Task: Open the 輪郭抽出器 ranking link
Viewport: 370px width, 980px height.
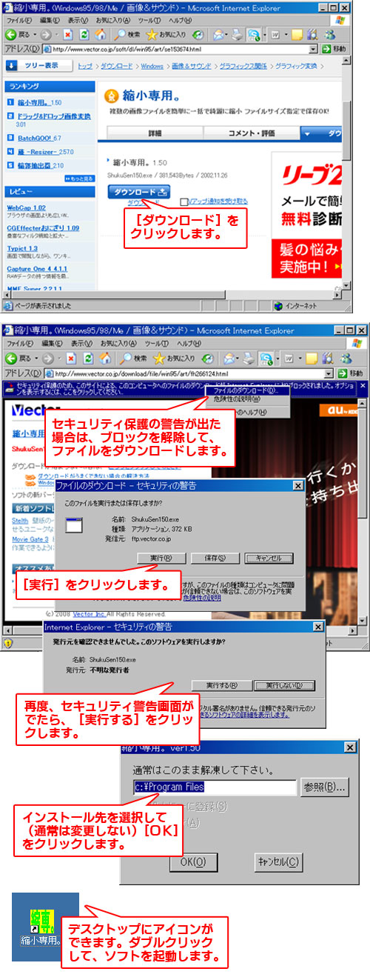Action: (34, 165)
